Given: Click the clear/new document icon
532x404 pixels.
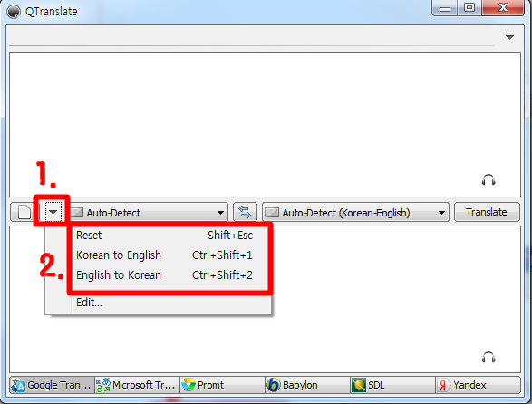Looking at the screenshot, I should click(x=24, y=212).
